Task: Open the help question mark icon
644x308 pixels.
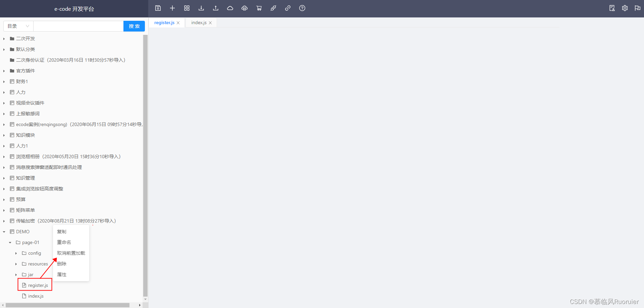Action: (302, 8)
